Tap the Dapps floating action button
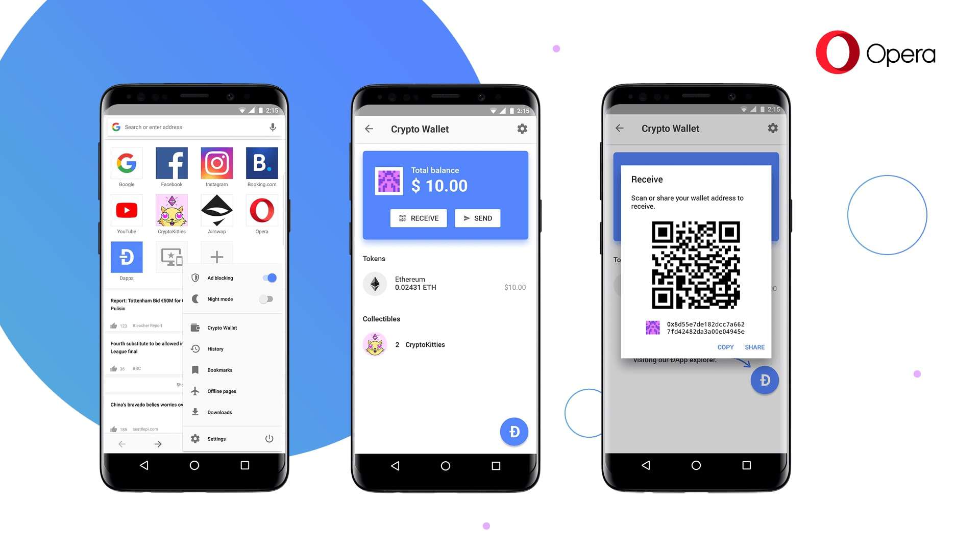This screenshot has height=551, width=980. 513,431
